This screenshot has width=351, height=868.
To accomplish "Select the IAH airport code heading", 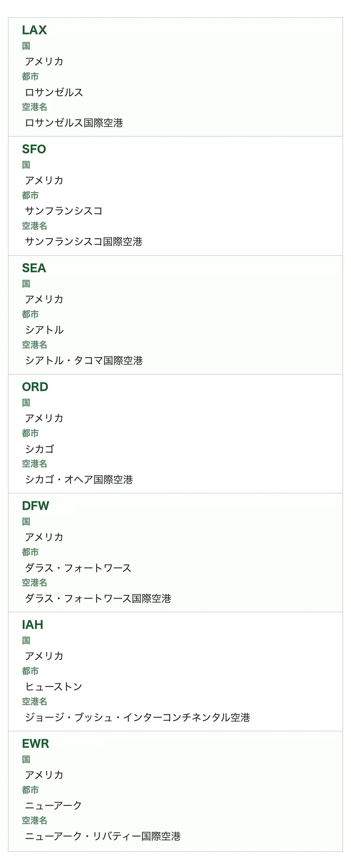I will pyautogui.click(x=33, y=625).
